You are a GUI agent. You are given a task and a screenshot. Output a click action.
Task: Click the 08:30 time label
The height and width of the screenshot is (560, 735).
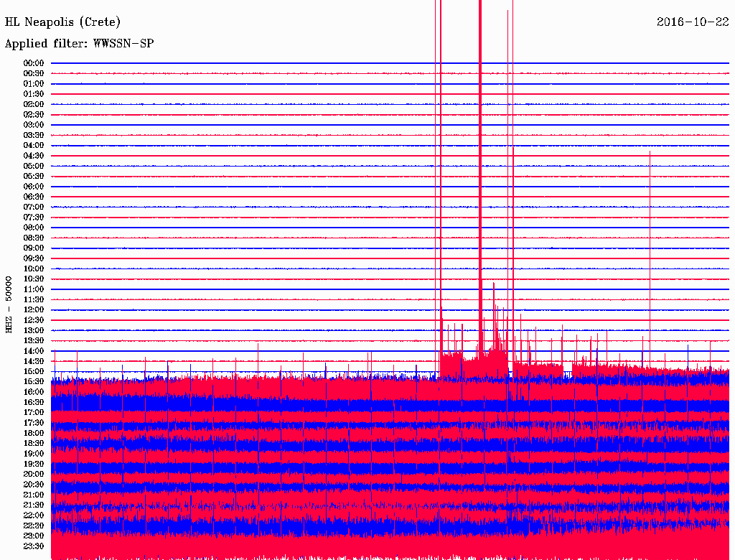(34, 238)
